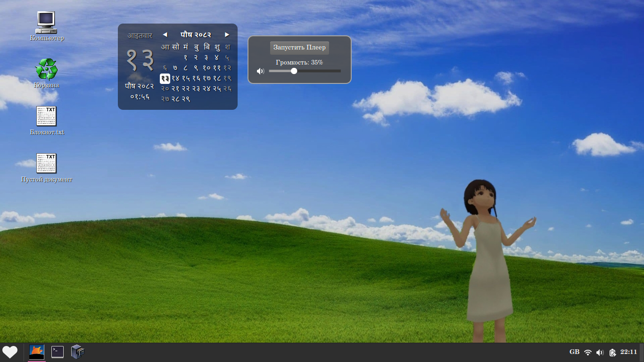The height and width of the screenshot is (362, 644).
Task: Select date "२३" in the calendar
Action: click(196, 89)
